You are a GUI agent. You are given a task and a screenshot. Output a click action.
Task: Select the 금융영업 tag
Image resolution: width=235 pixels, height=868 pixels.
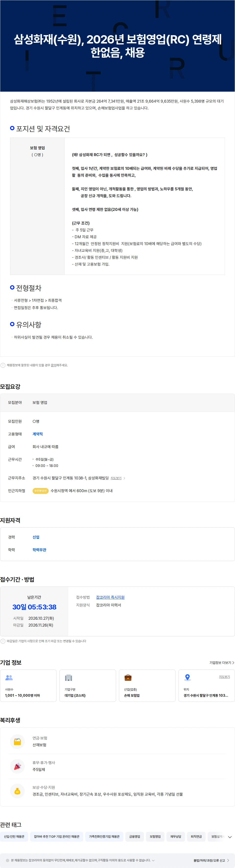(135, 837)
